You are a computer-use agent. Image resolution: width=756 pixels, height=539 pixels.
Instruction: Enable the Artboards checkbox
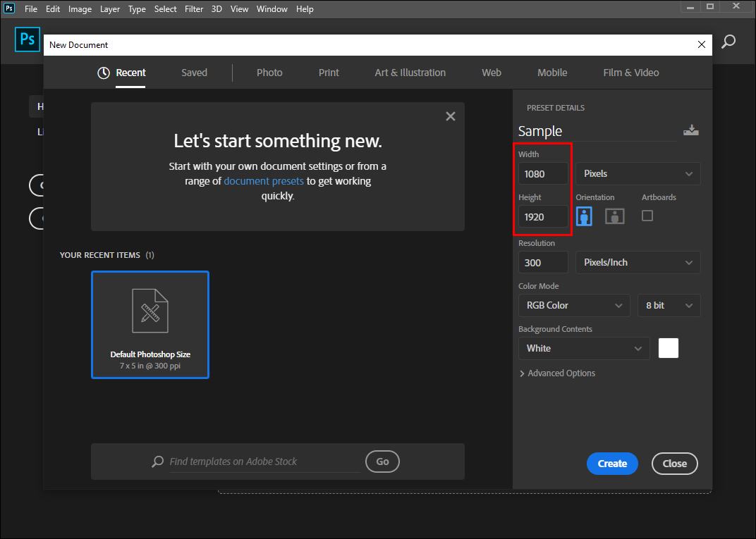pos(647,216)
